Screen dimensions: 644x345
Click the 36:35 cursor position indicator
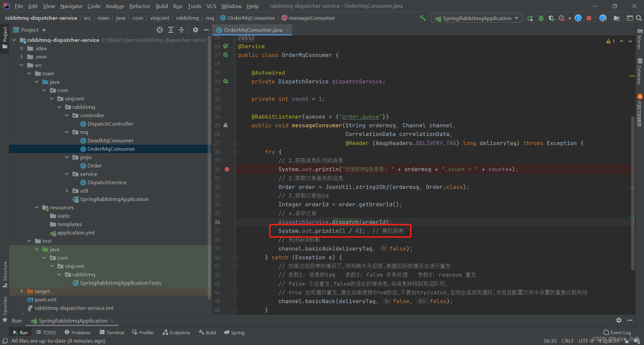(x=550, y=341)
